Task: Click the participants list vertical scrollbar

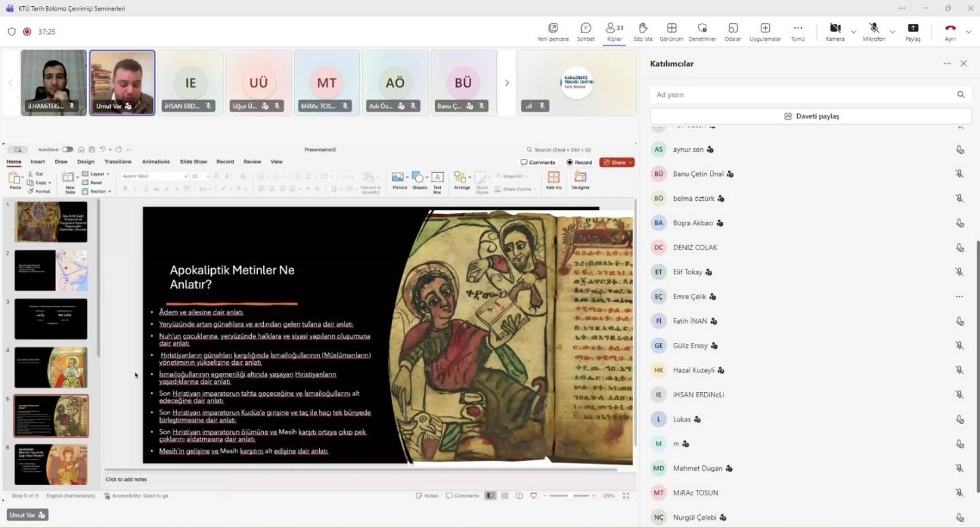Action: pos(977,306)
